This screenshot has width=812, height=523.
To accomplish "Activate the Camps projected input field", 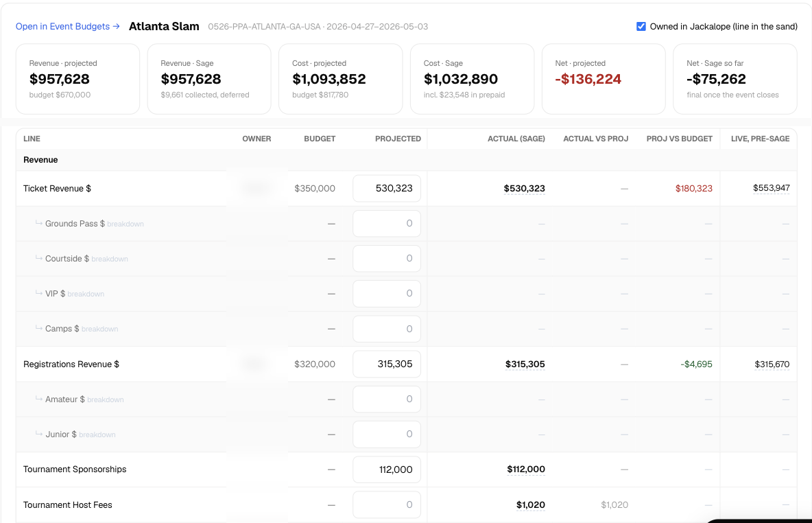I will [x=387, y=329].
